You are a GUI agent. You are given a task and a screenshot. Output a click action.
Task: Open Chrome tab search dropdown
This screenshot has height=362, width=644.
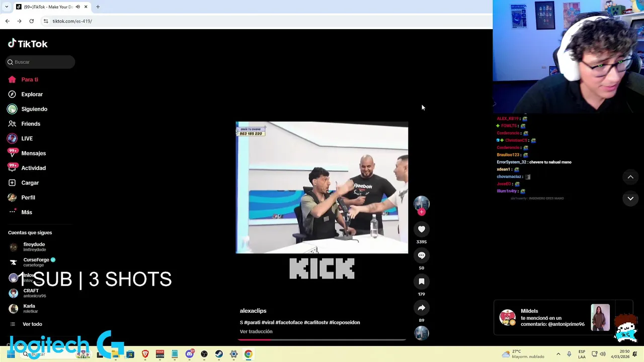point(6,7)
